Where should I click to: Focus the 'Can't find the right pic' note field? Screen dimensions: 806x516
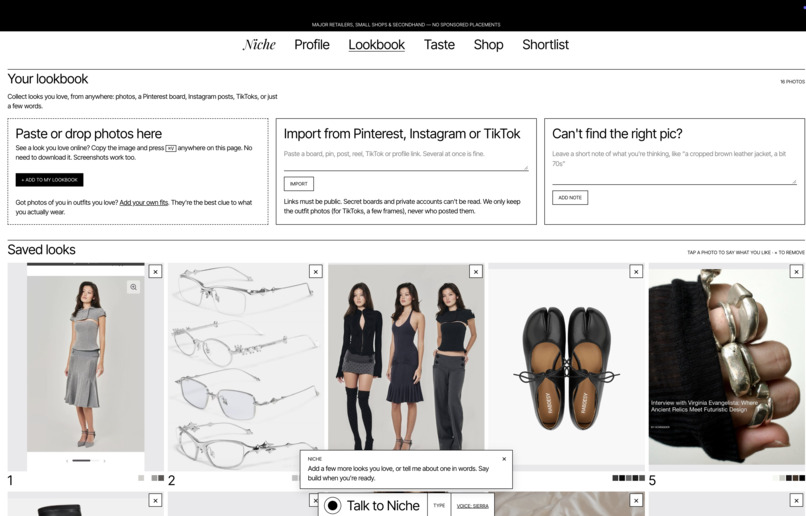tap(674, 166)
